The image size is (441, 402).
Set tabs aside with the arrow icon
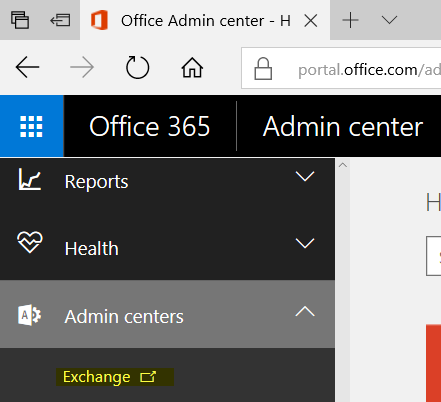pos(60,21)
